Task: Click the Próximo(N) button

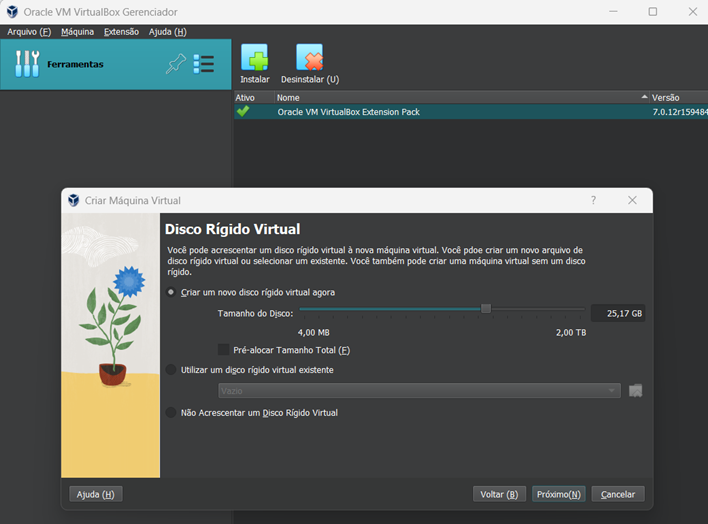Action: [559, 494]
